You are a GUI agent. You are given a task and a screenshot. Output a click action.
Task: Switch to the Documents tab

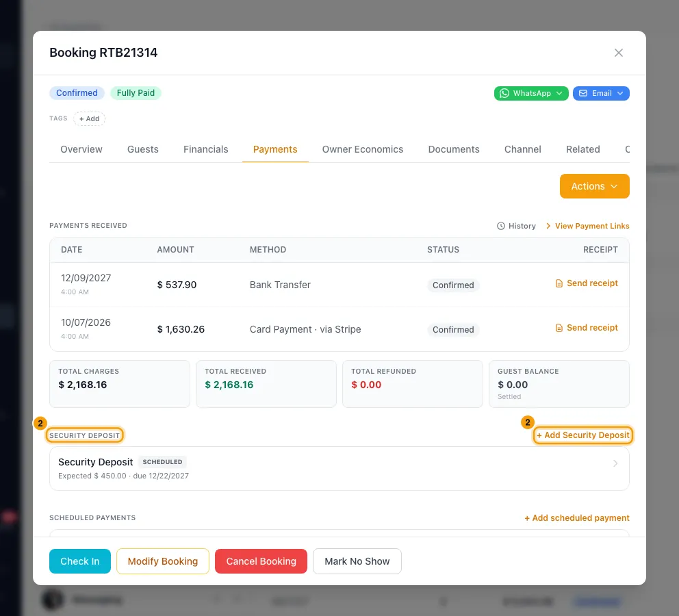pyautogui.click(x=454, y=149)
